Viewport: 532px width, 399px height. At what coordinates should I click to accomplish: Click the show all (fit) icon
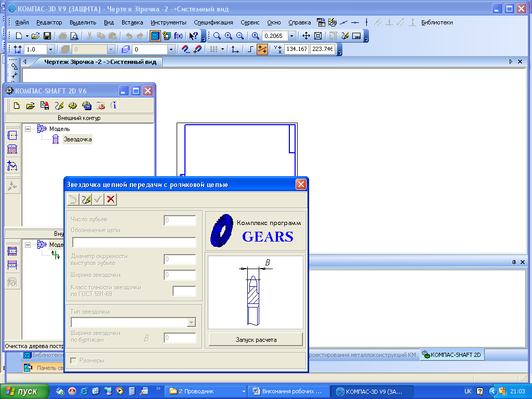point(318,36)
